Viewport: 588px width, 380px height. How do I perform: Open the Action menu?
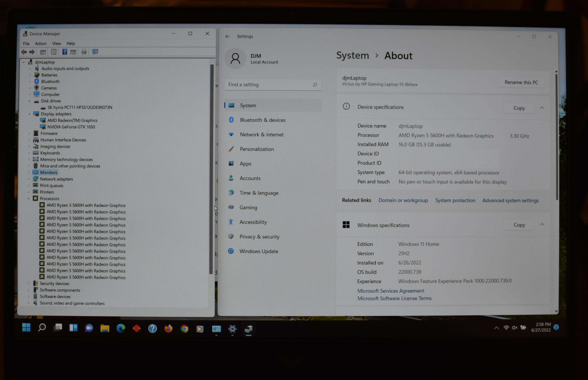[x=41, y=43]
